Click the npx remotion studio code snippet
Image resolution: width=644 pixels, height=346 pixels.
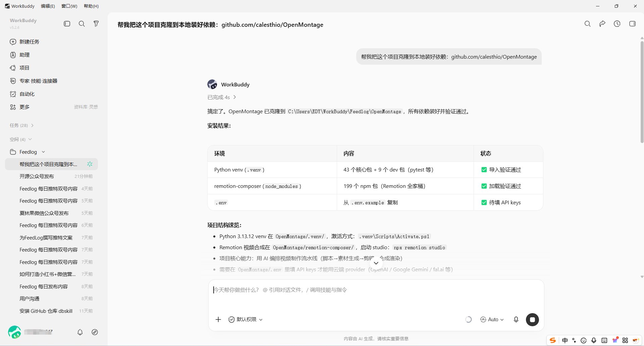419,248
